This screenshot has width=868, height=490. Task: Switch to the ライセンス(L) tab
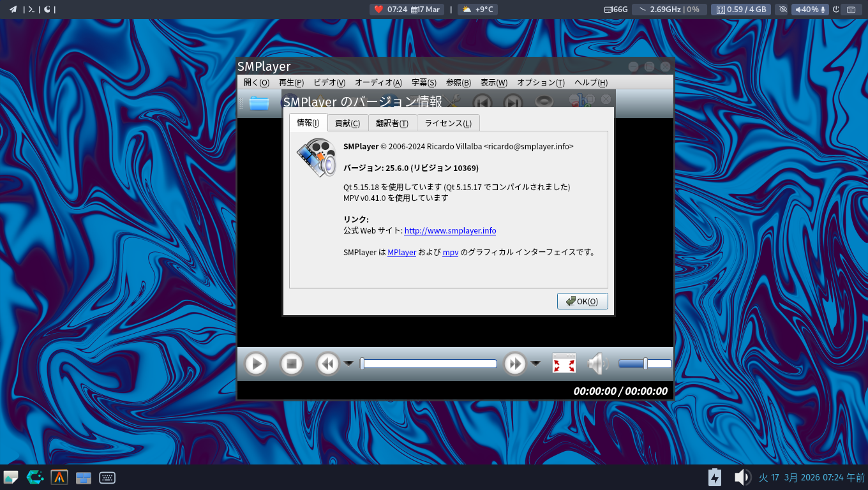448,123
